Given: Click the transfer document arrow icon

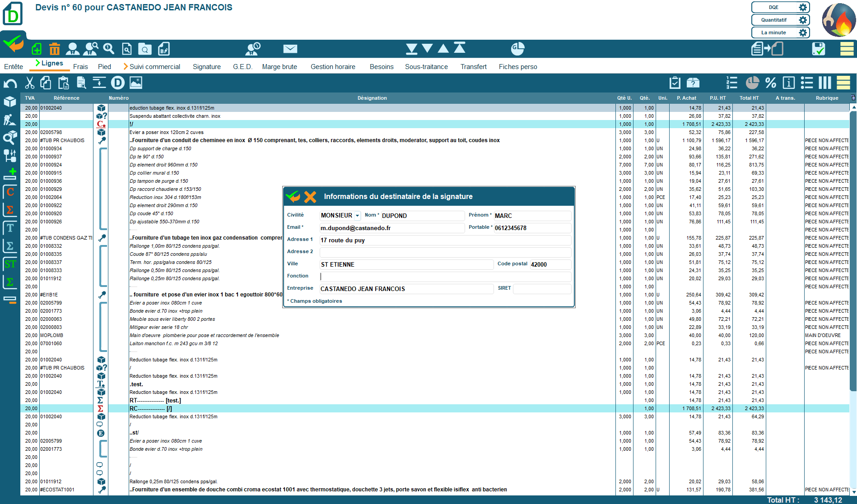Looking at the screenshot, I should [x=767, y=49].
